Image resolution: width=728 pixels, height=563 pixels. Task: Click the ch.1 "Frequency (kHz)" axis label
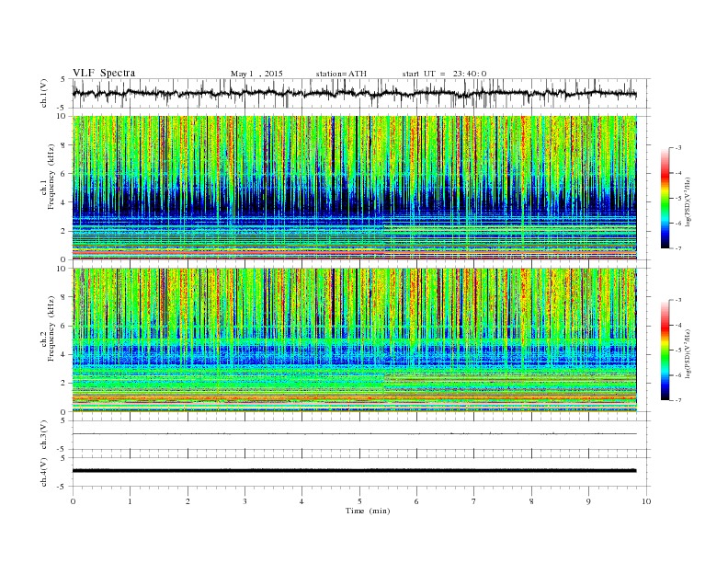tap(51, 177)
